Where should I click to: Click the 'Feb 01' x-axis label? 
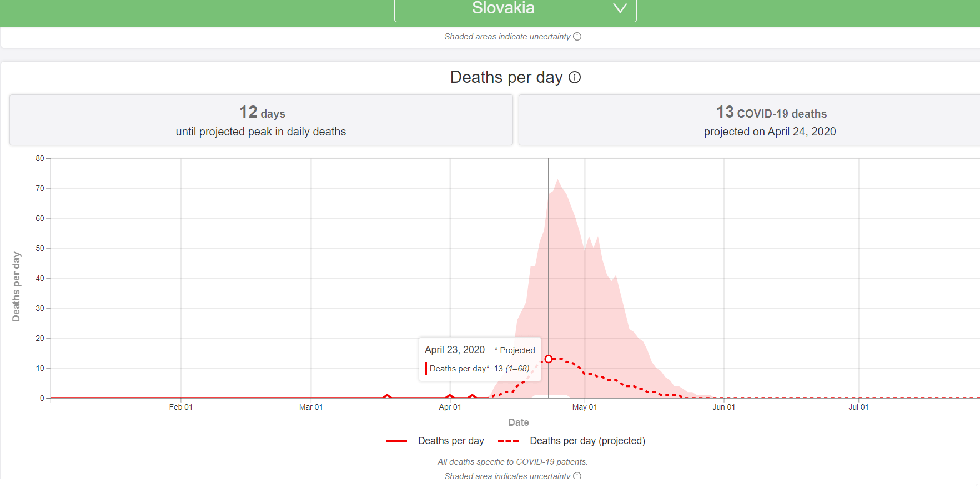coord(181,407)
